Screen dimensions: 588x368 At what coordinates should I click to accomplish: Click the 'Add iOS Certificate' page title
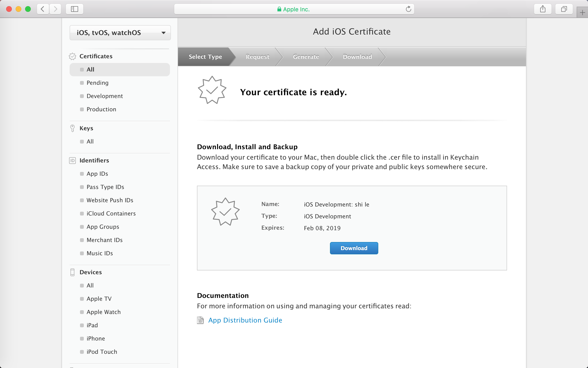pos(352,32)
